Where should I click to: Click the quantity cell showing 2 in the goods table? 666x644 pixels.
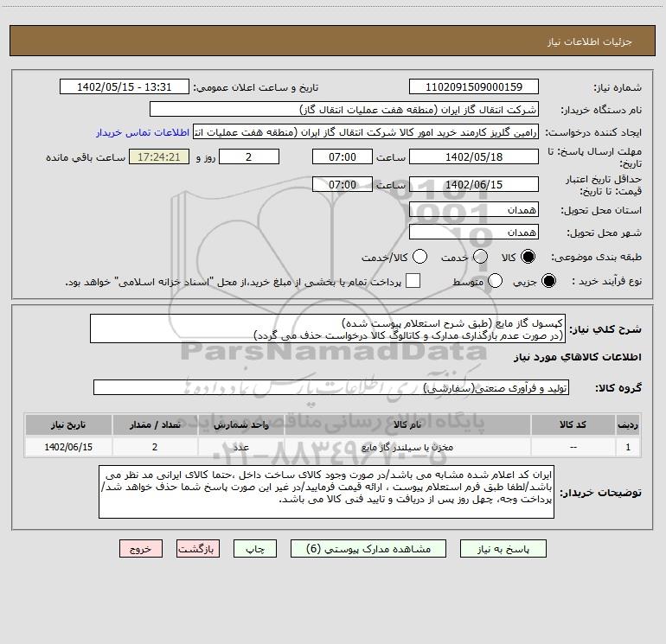155,447
